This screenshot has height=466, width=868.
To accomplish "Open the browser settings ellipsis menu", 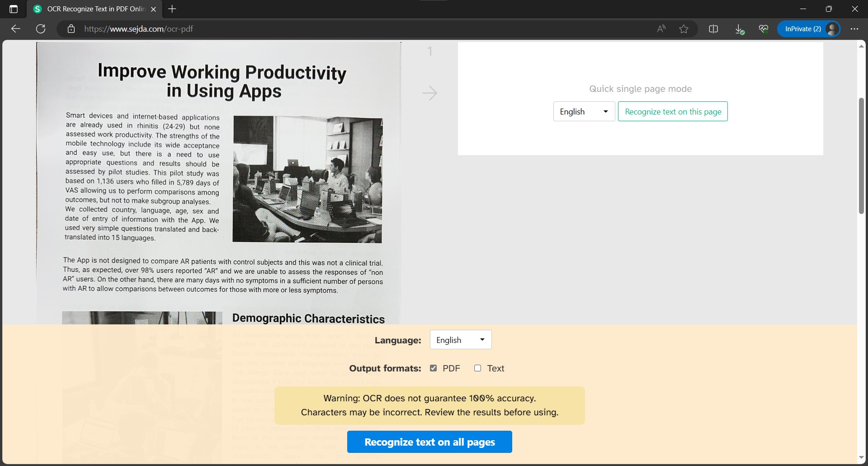I will tap(854, 29).
